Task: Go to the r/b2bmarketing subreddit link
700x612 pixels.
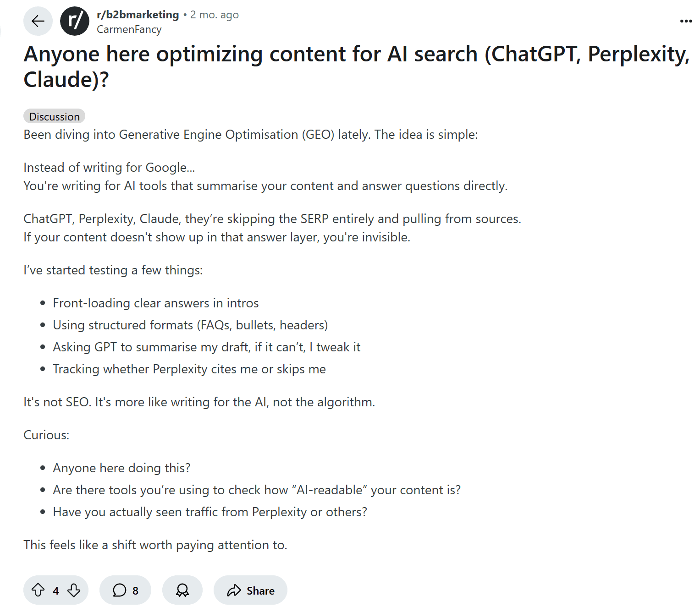Action: pyautogui.click(x=138, y=15)
